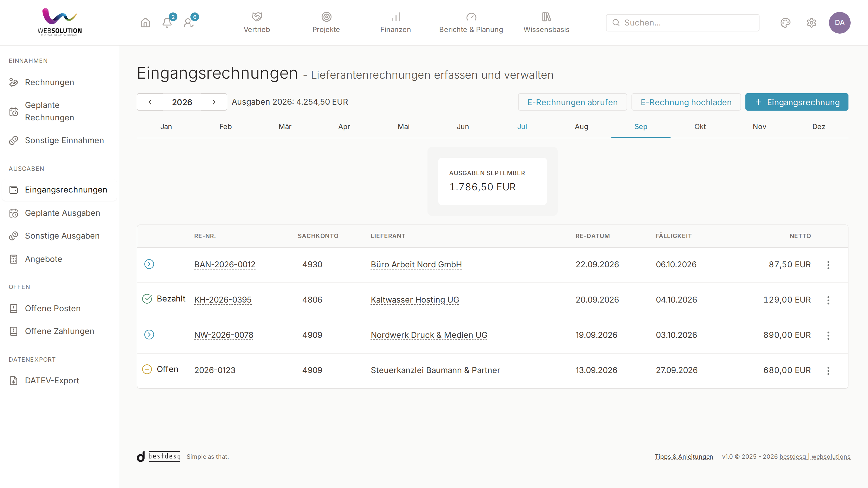Click E-Rechnungen abrufen button
Viewport: 868px width, 488px height.
572,102
